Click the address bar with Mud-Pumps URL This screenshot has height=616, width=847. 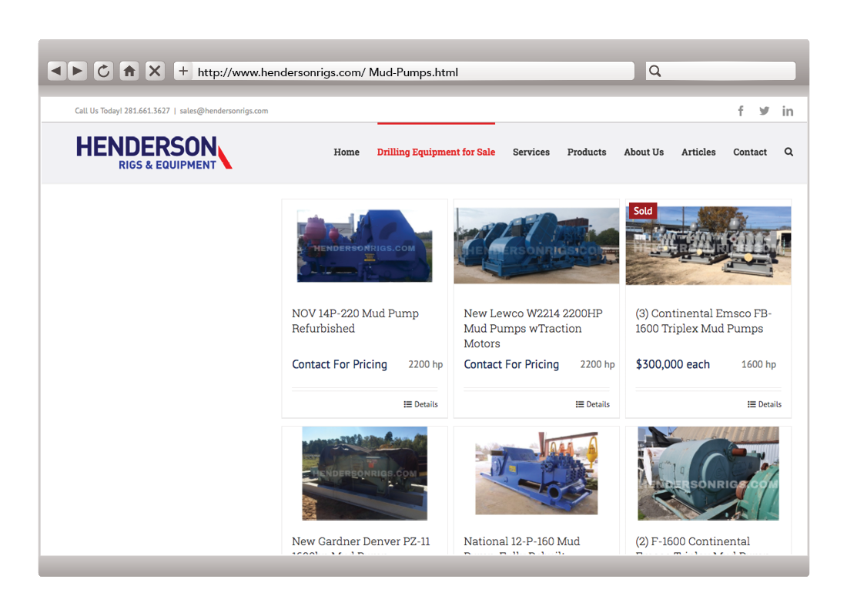click(404, 71)
